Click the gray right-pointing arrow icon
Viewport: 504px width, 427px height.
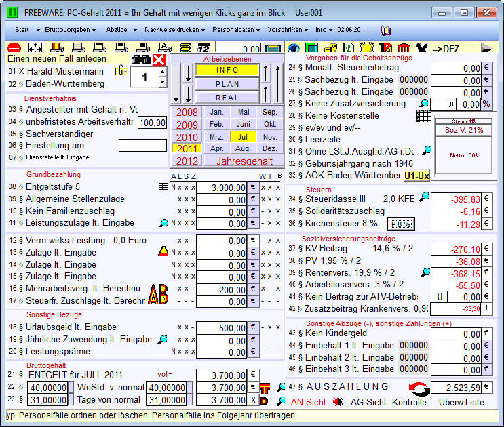(487, 48)
